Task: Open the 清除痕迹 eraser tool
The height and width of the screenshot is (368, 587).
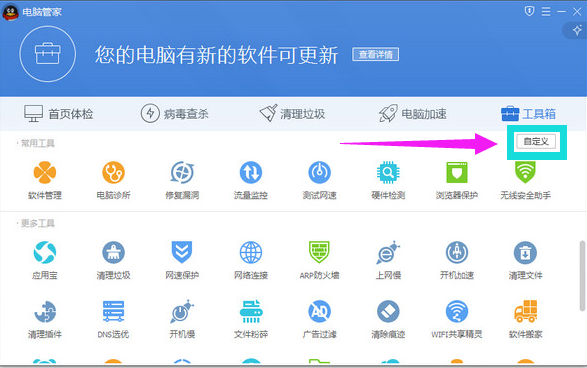Action: pyautogui.click(x=388, y=319)
